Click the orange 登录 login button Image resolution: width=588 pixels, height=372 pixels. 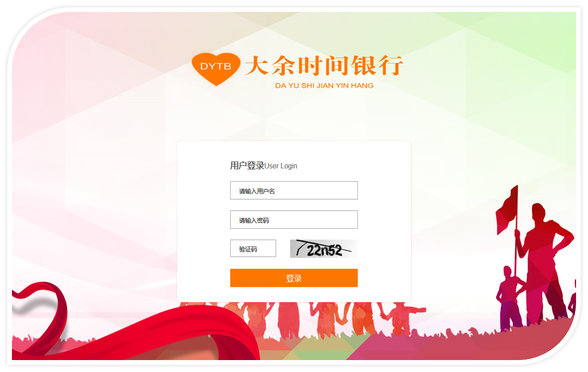[293, 278]
